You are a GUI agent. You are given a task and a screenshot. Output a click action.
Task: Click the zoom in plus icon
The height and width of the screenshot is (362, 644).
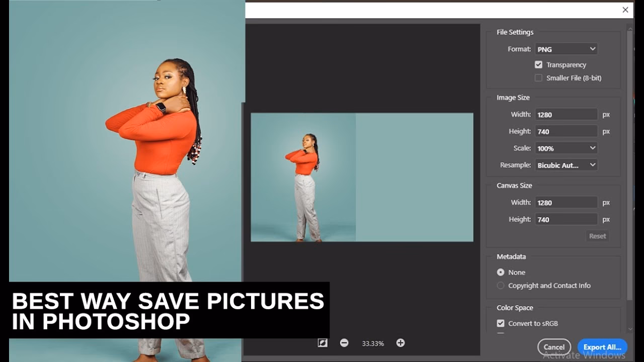pyautogui.click(x=400, y=342)
